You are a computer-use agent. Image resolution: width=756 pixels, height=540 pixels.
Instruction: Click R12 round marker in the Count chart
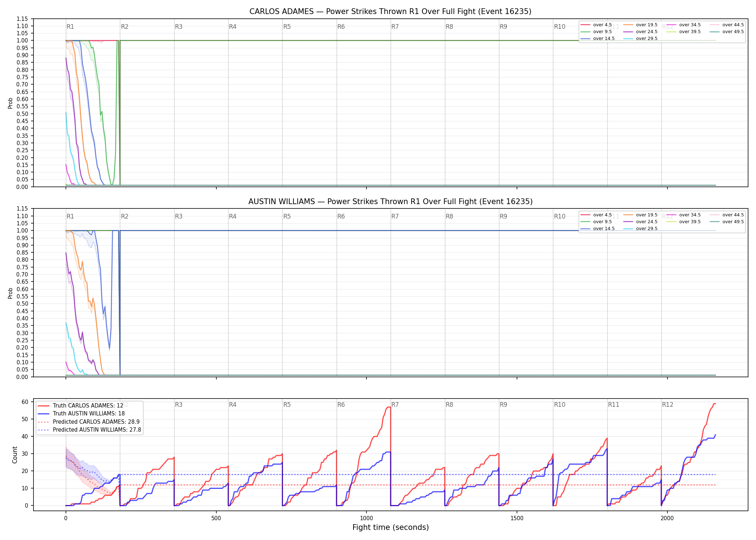tap(667, 405)
